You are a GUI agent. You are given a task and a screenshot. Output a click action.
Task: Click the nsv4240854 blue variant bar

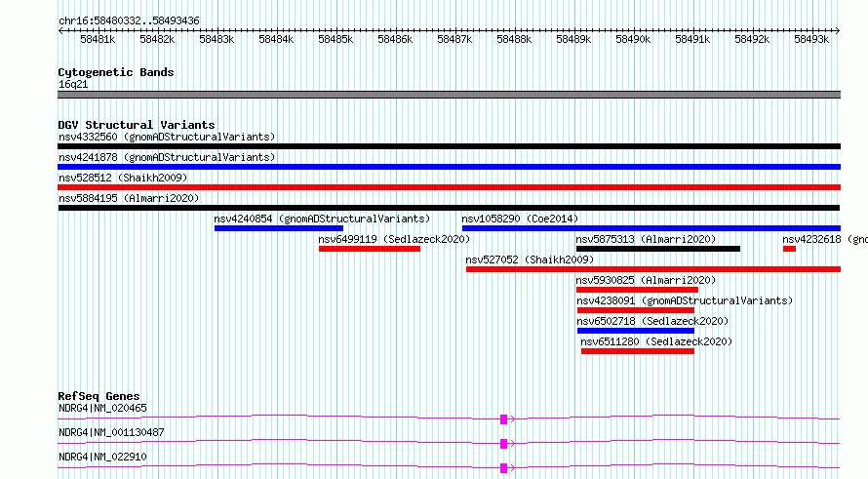279,228
